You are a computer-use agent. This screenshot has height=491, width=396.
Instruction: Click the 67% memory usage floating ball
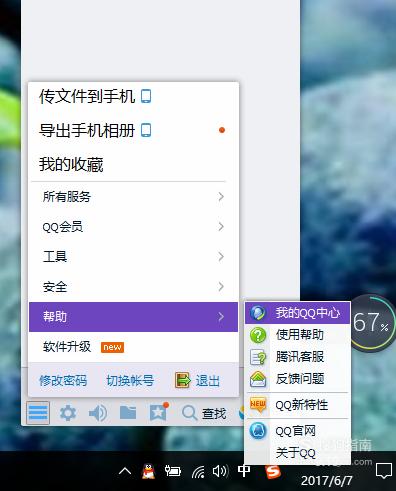coord(371,322)
